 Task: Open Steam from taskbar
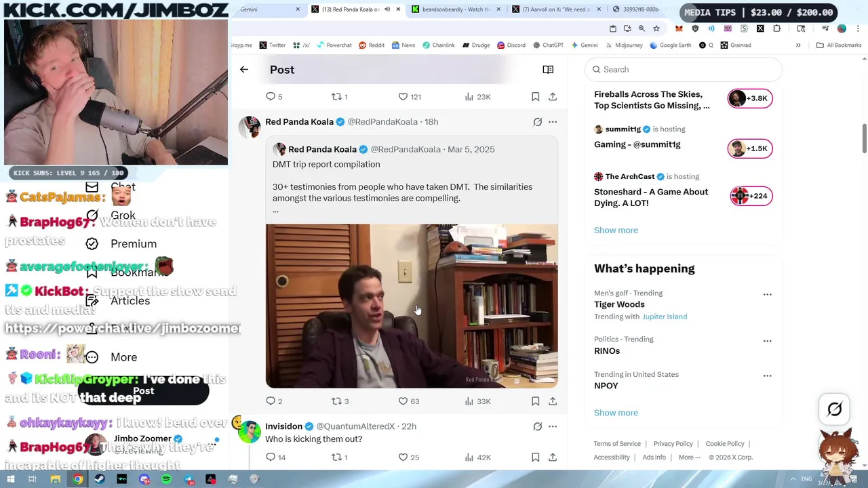100,479
